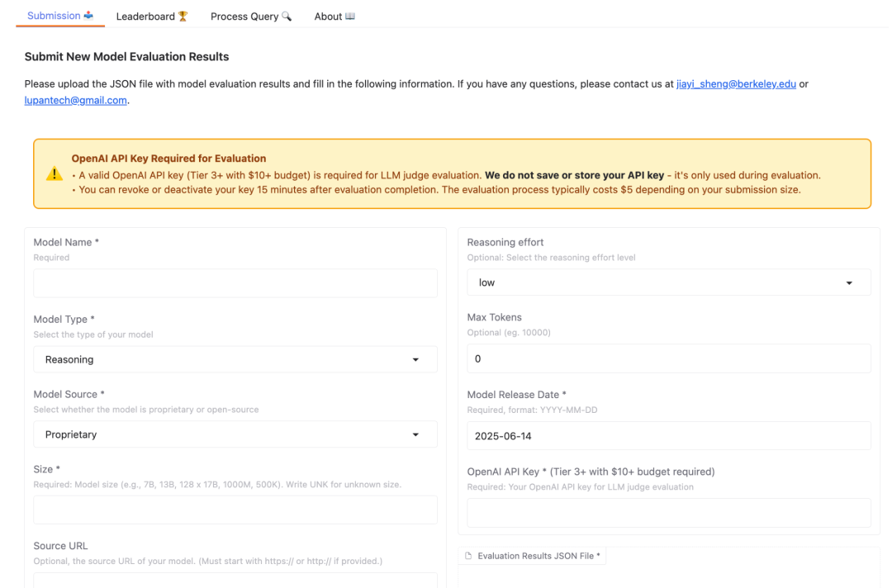This screenshot has height=588, width=892.
Task: Open the Process Query tab
Action: click(x=251, y=17)
